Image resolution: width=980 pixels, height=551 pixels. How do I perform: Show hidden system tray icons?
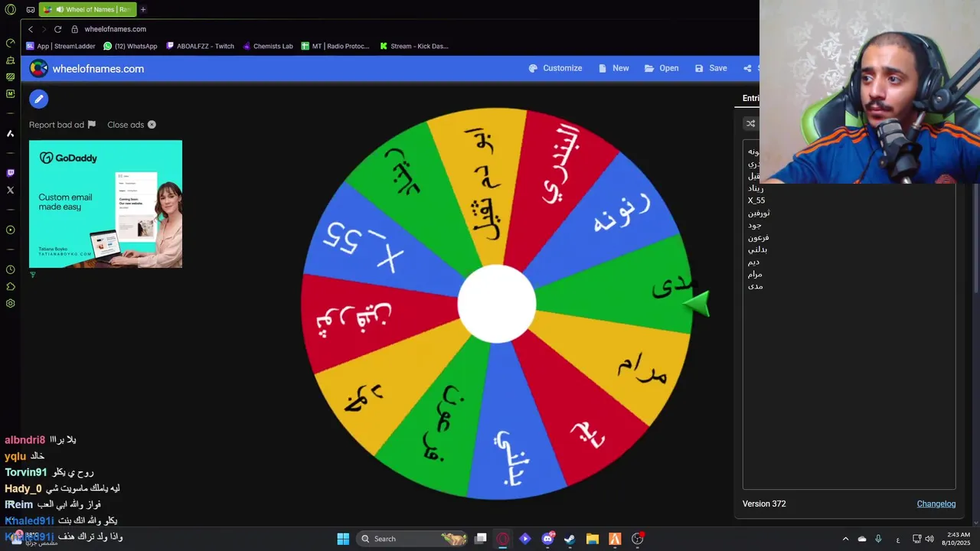(845, 539)
